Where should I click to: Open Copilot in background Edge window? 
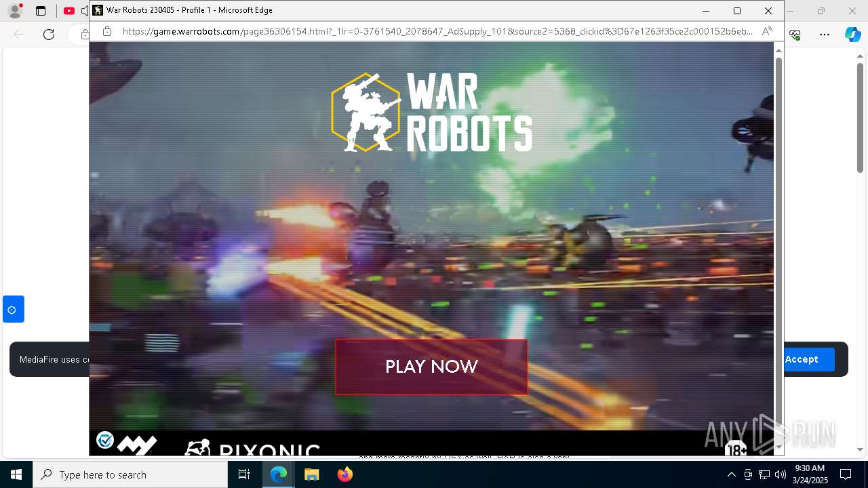[x=852, y=35]
